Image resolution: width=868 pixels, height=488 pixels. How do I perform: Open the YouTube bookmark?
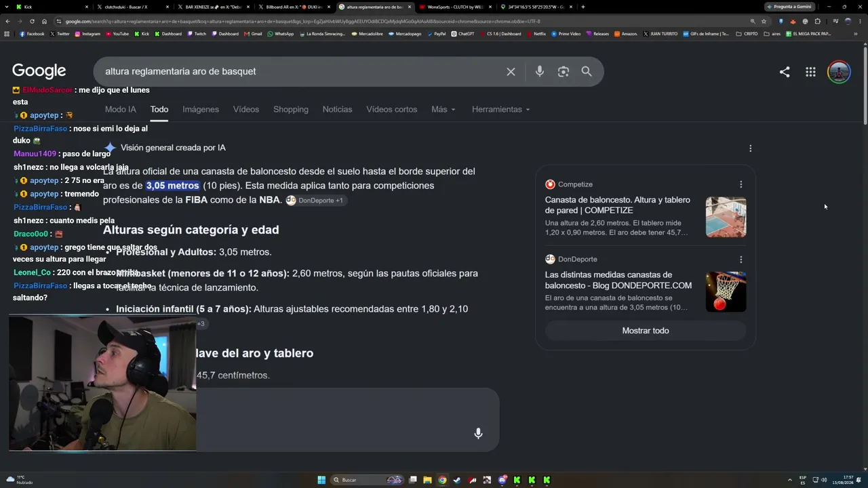tap(117, 34)
